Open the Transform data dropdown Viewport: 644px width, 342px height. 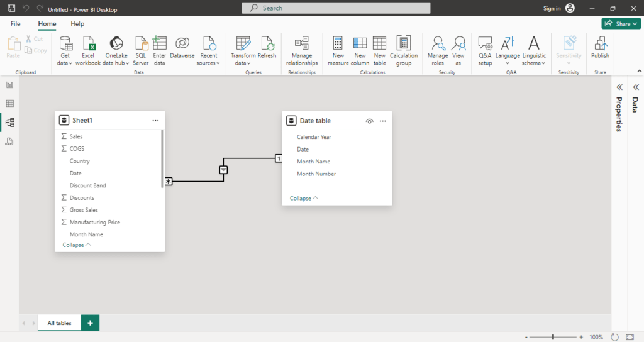[x=243, y=51]
